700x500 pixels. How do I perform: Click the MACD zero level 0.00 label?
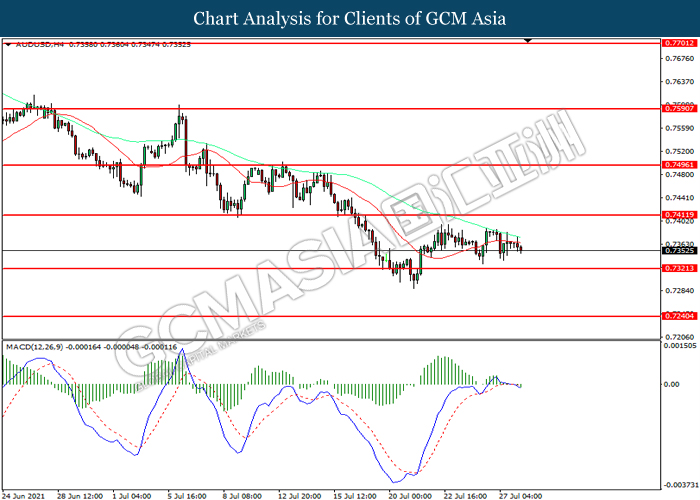[x=671, y=384]
